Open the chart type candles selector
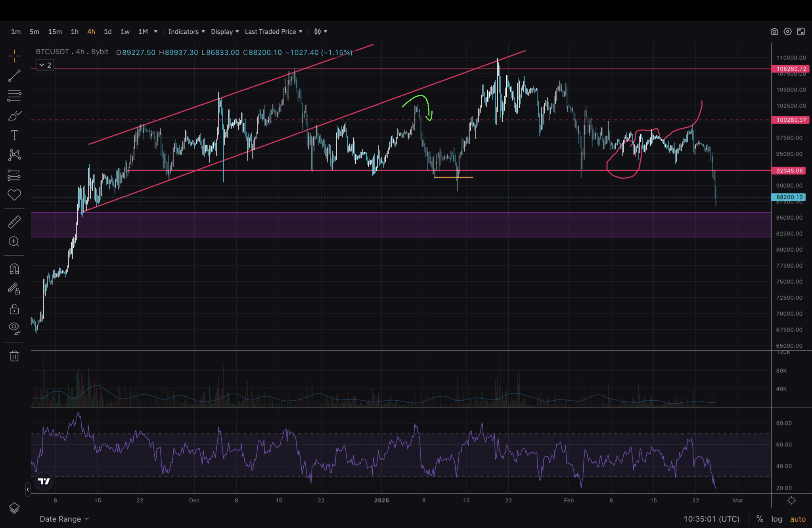This screenshot has height=528, width=812. click(320, 32)
